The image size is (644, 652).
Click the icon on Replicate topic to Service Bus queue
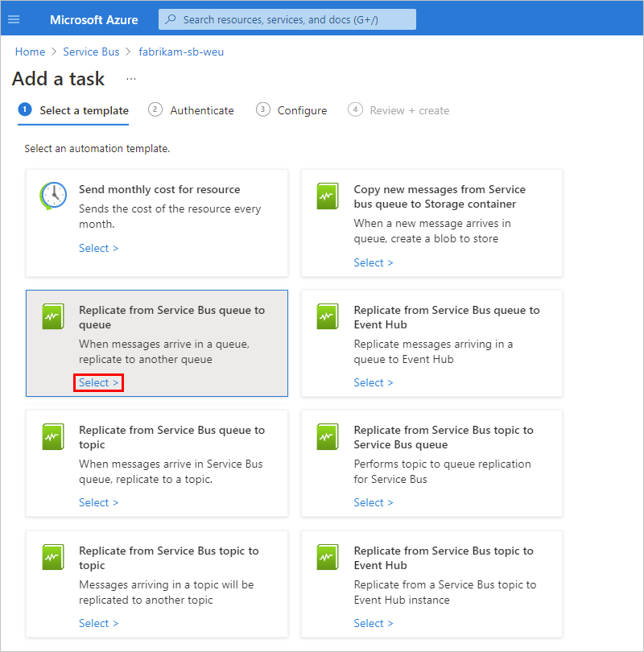328,436
